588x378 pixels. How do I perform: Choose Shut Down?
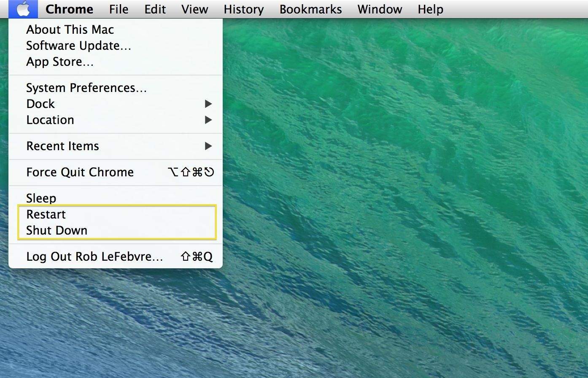click(x=57, y=230)
